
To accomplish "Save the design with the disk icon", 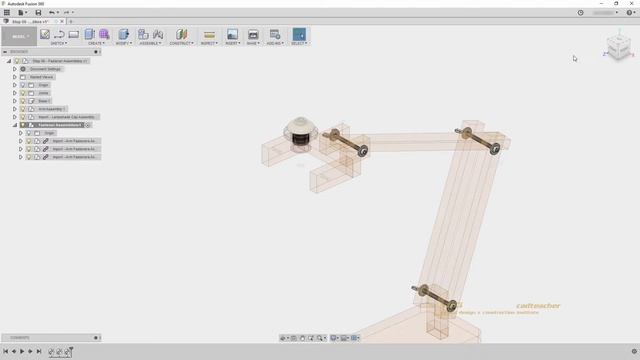I will 38,13.
